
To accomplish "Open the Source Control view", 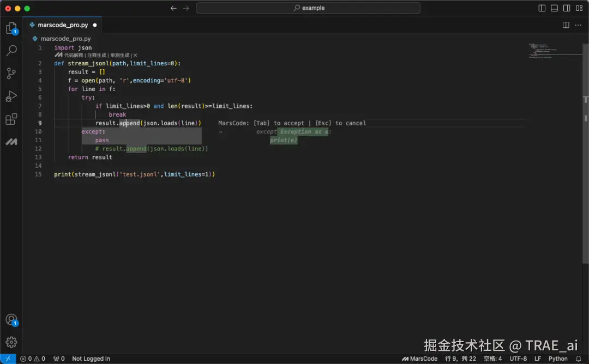I will [x=11, y=73].
